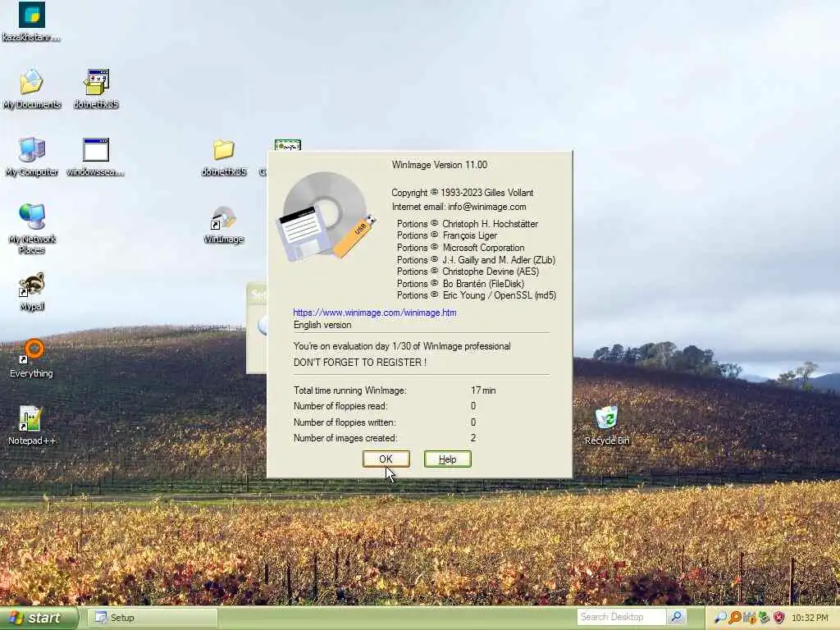Click the "English version" text

click(322, 325)
